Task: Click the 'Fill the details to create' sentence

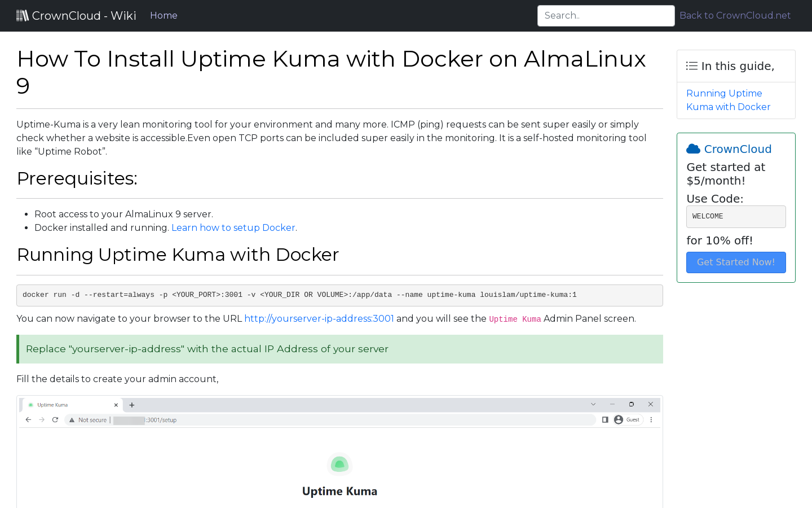Action: pos(117,379)
